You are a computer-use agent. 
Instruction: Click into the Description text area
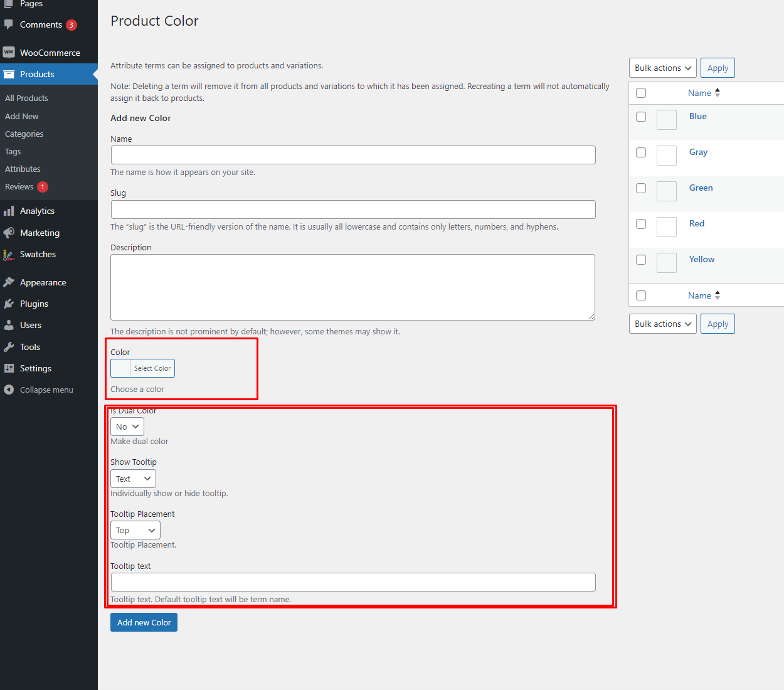[352, 287]
